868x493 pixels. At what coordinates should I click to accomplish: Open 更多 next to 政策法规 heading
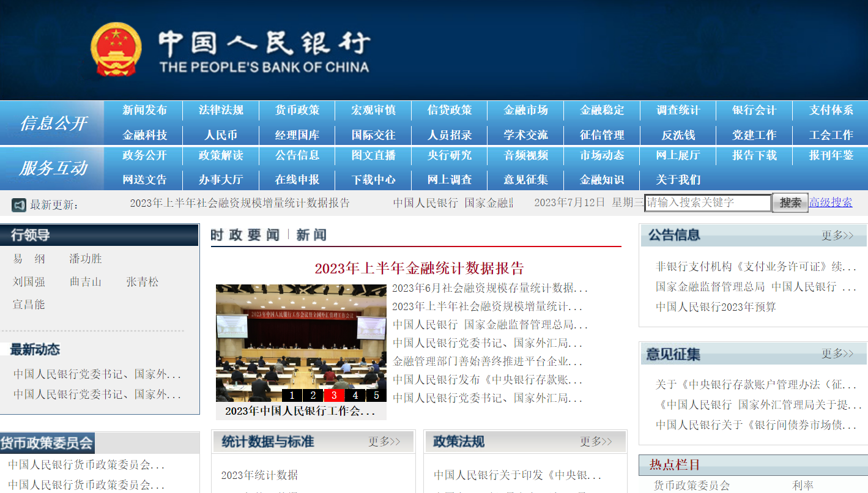tap(596, 442)
